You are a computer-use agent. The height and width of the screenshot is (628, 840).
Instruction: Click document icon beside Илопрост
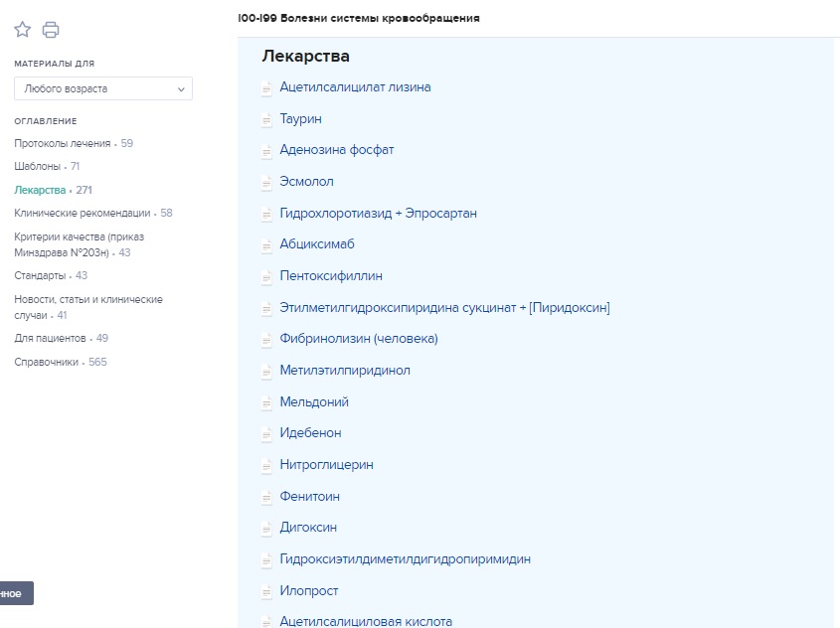point(266,591)
